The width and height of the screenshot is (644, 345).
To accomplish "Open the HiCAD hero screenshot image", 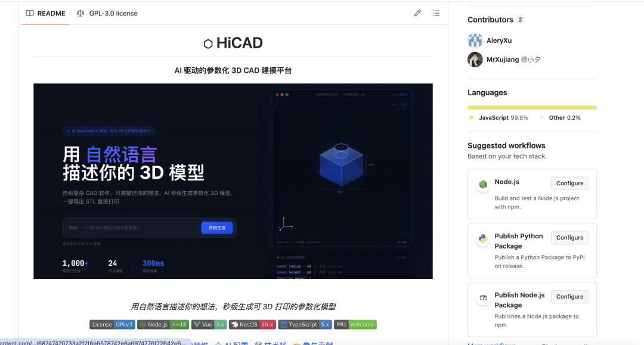I will 233,181.
